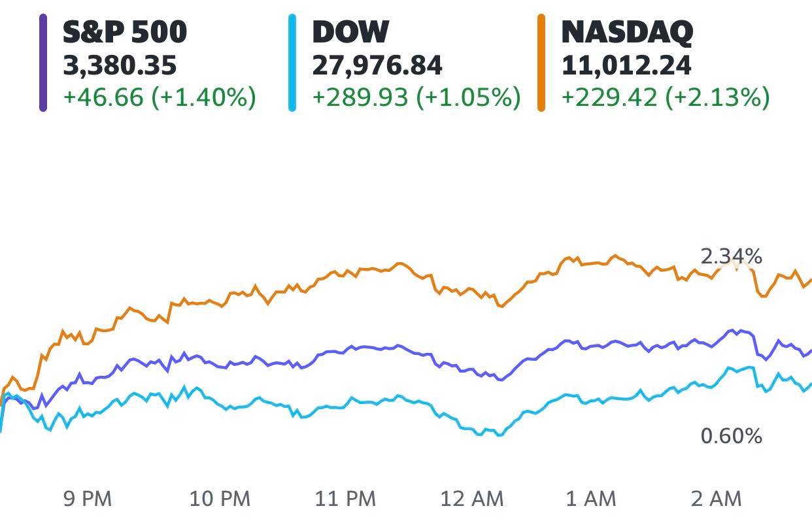The height and width of the screenshot is (519, 812).
Task: Click the S&P 500 gain +46.66 (+1.40%)
Action: point(159,97)
